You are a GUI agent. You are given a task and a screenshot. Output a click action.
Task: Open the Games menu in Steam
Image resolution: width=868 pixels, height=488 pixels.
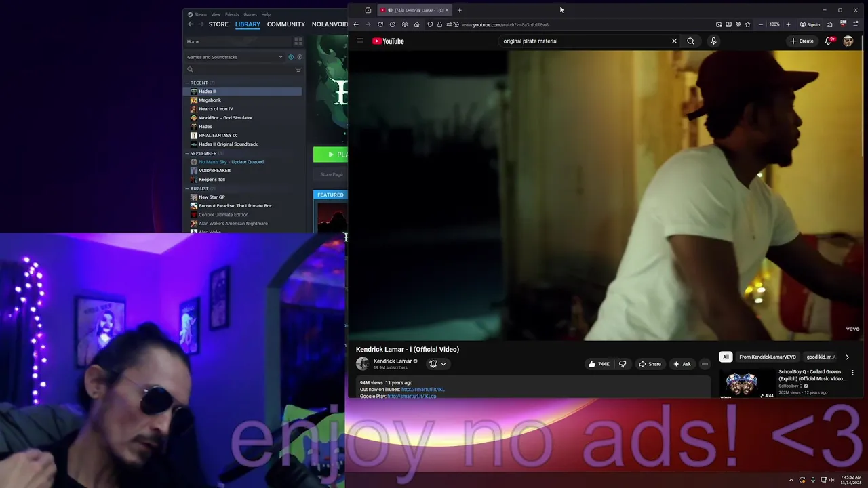250,14
